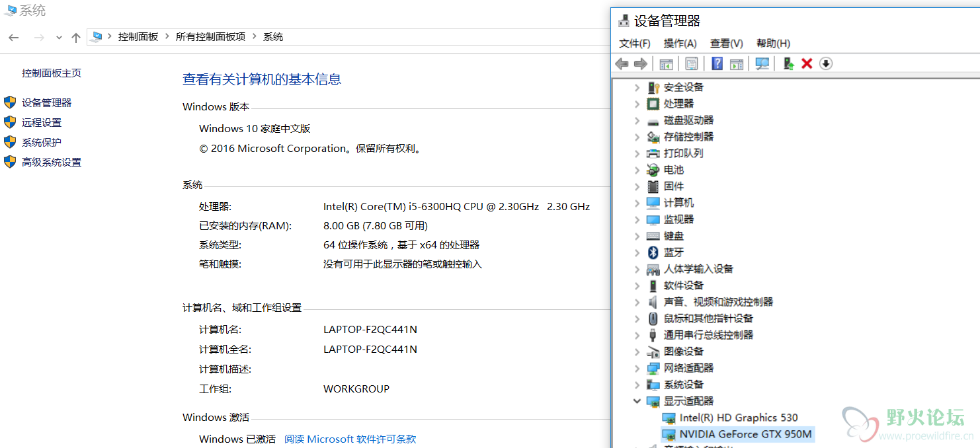Click the 8.00 GB (7.80 GB 可用) memory value

click(376, 225)
